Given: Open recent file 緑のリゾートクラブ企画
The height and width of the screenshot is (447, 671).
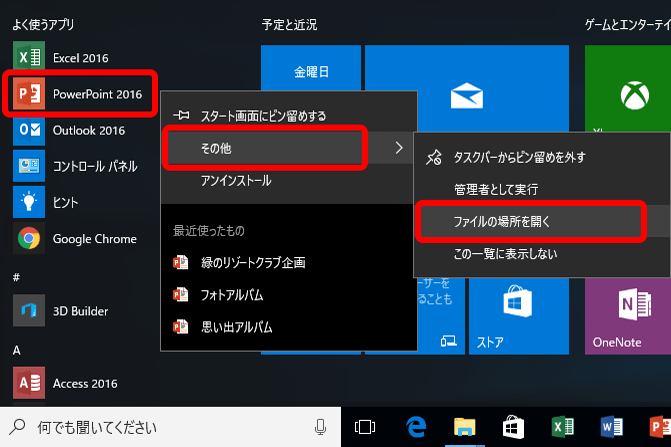Looking at the screenshot, I should [288, 262].
